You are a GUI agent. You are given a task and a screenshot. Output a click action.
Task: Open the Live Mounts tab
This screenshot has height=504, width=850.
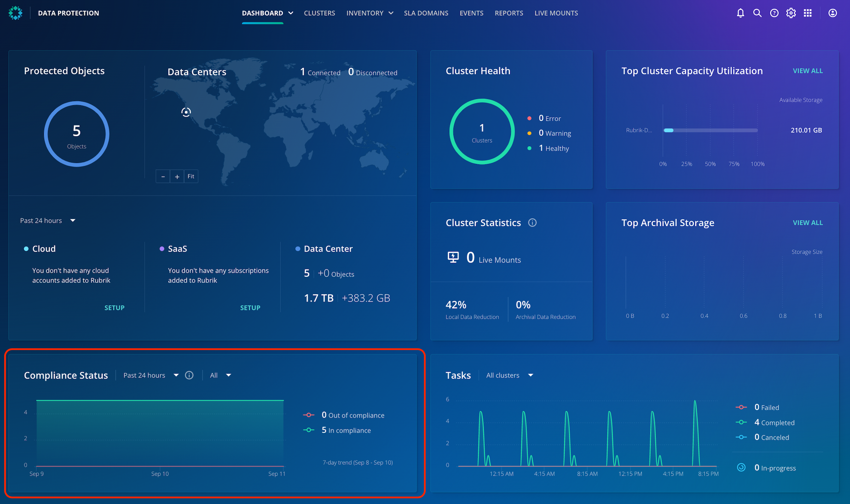click(556, 13)
